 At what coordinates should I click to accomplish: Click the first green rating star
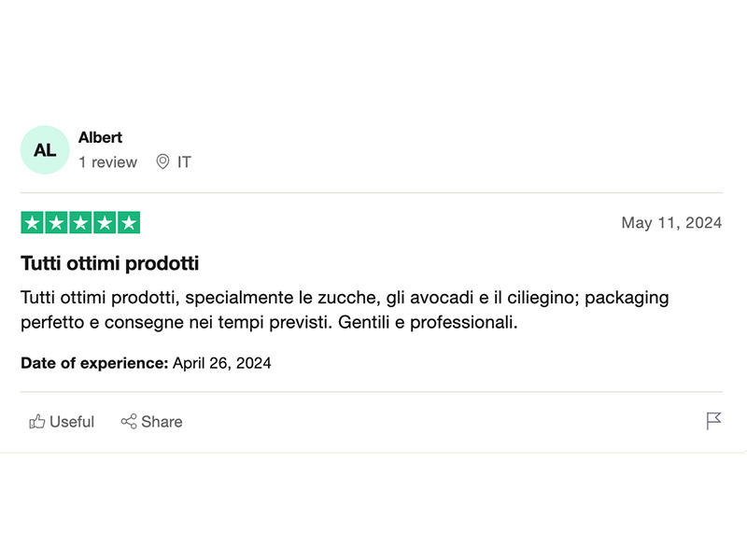[x=32, y=223]
